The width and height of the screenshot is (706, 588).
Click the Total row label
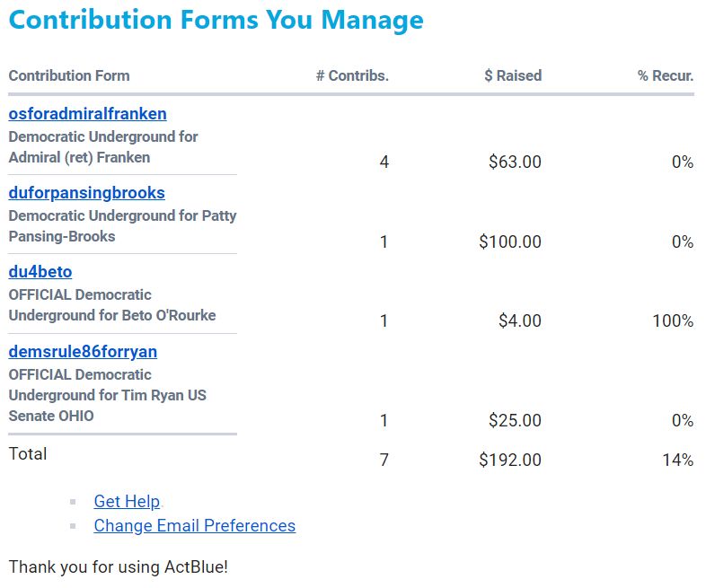(x=28, y=454)
